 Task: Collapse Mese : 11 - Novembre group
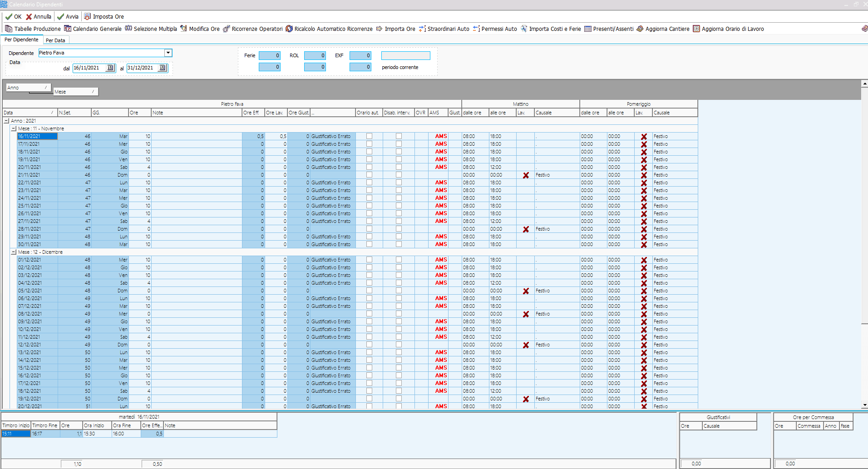pos(14,128)
